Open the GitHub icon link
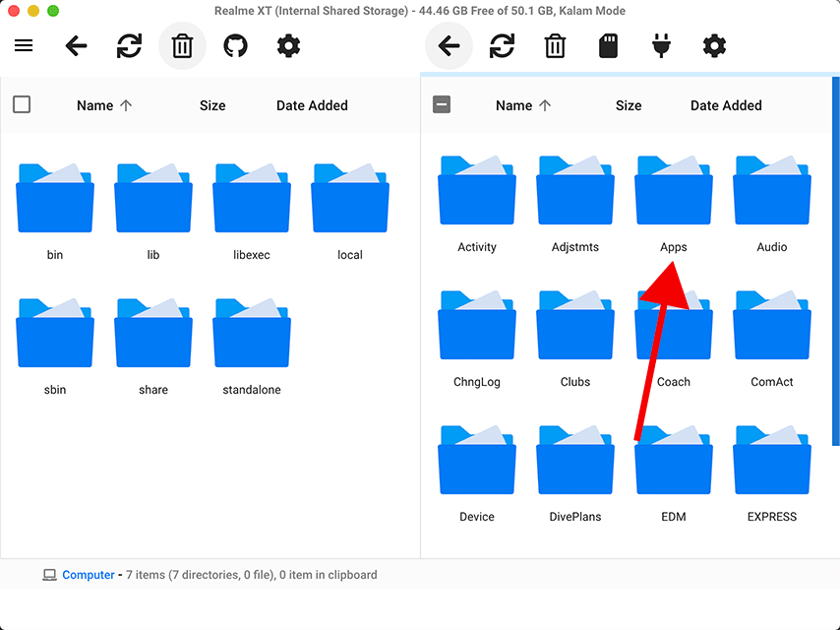Viewport: 840px width, 630px height. [235, 45]
